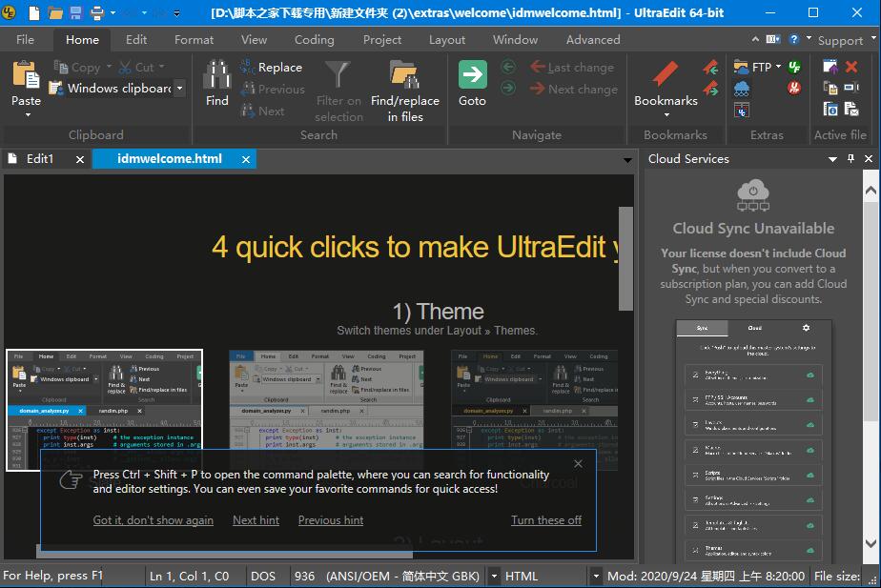Click the file info icon in Active file group
This screenshot has height=588, width=881.
tap(830, 109)
